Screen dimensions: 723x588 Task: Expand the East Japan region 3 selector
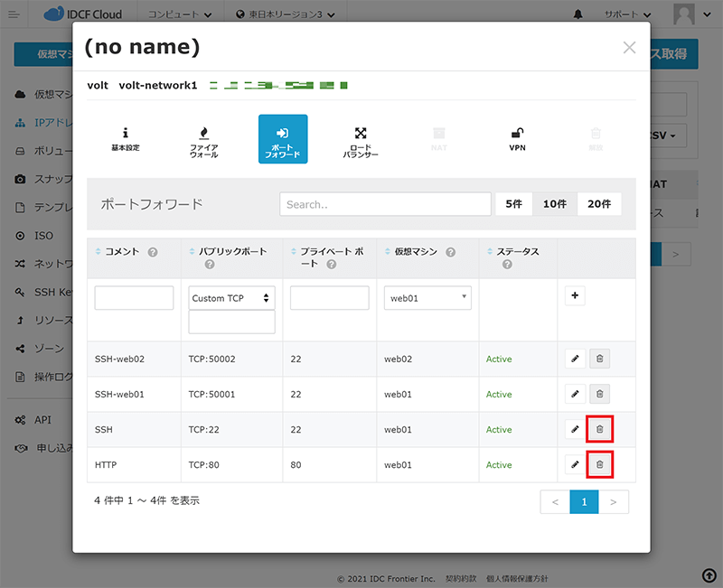tap(284, 15)
